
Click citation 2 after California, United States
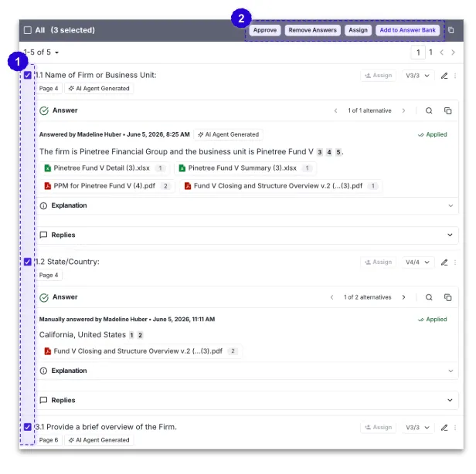point(140,335)
